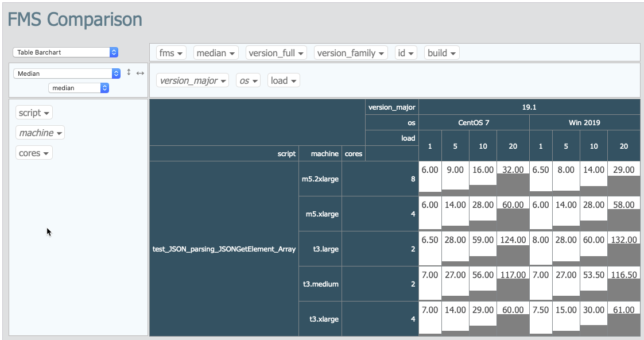This screenshot has height=340, width=644.
Task: Click the Win 2019 column header
Action: (x=584, y=122)
